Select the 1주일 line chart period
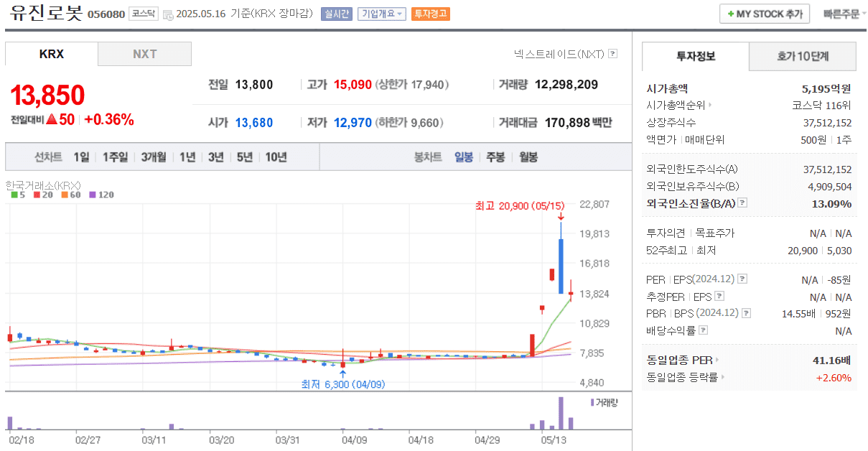Screen dimensions: 868x451 pos(115,157)
